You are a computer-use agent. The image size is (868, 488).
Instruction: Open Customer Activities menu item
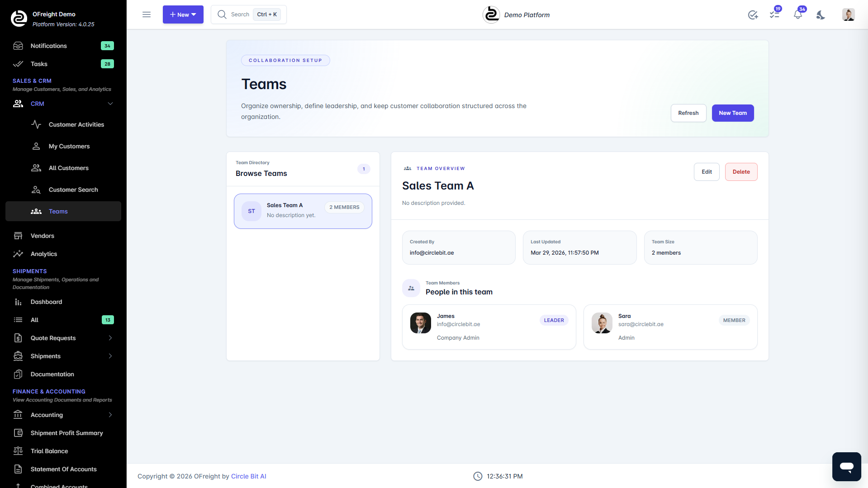76,124
